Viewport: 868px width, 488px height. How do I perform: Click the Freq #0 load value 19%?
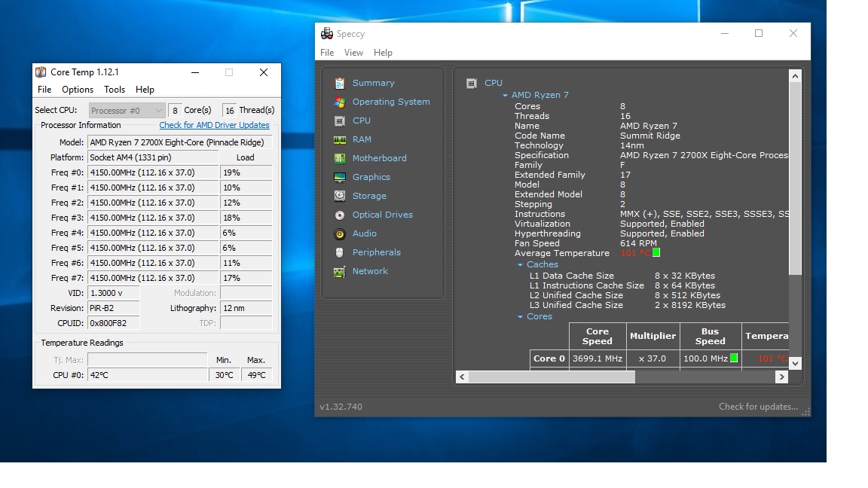point(246,172)
